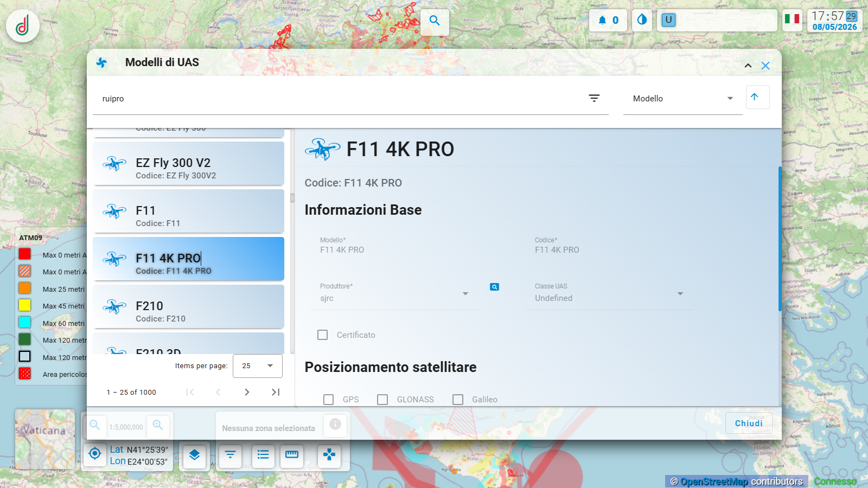Click the black outlined Max 120 metri swatch

coord(25,356)
